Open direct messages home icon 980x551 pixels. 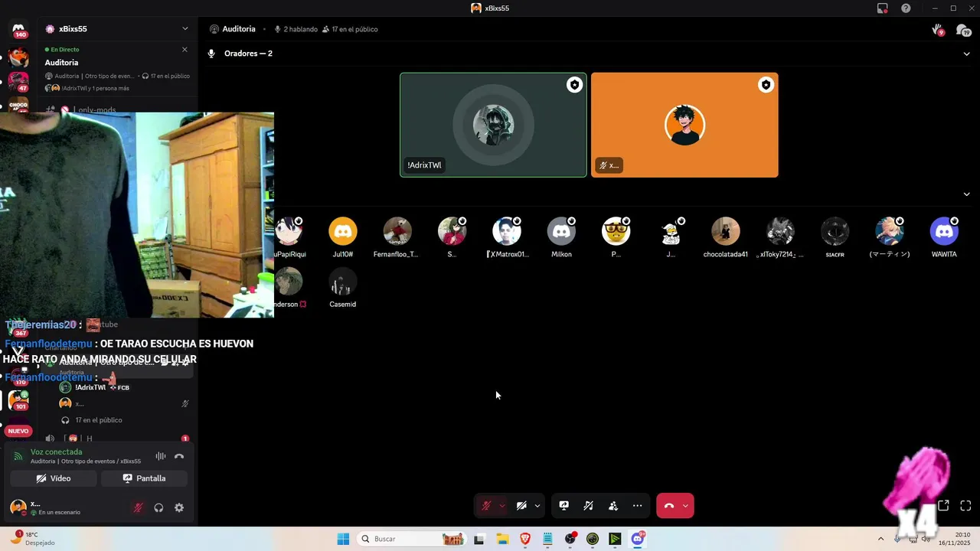pos(18,29)
